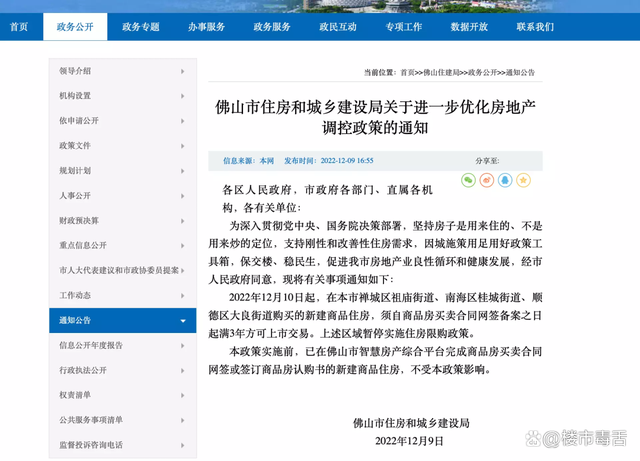Open 市人大代表建议和市政协委员提案 sidebar item

[122, 270]
